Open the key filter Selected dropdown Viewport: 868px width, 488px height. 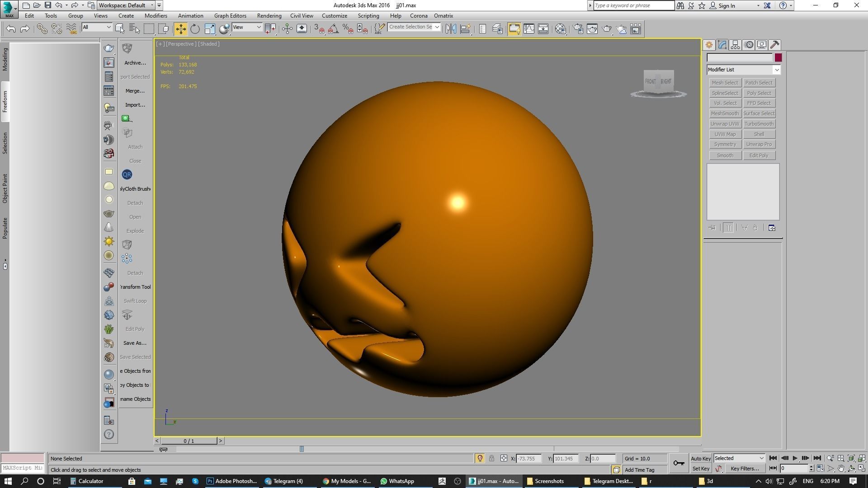click(739, 458)
